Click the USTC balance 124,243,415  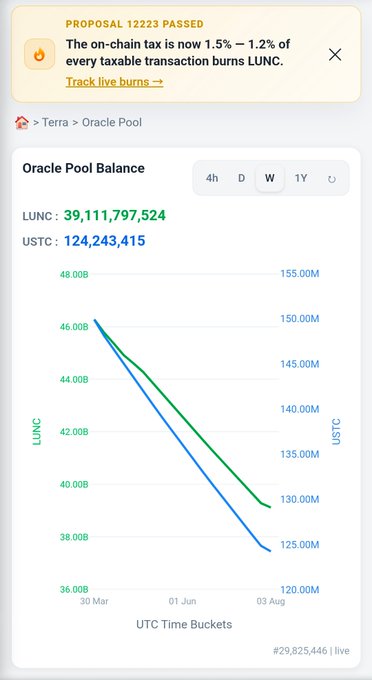[104, 241]
